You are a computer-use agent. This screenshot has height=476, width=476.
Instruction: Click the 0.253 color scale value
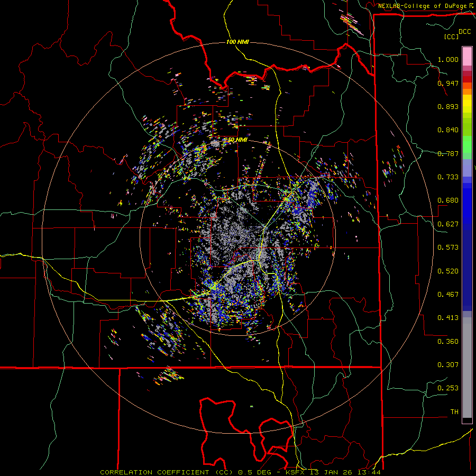coord(448,388)
